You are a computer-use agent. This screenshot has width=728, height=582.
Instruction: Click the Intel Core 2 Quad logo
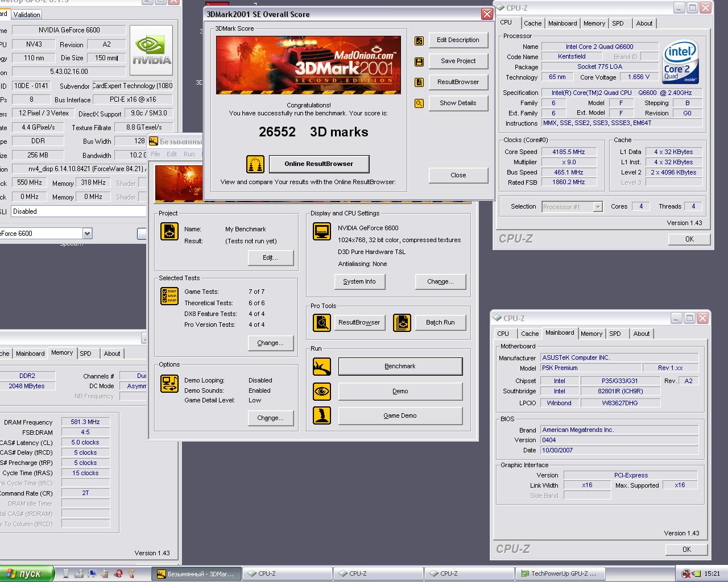[x=680, y=62]
